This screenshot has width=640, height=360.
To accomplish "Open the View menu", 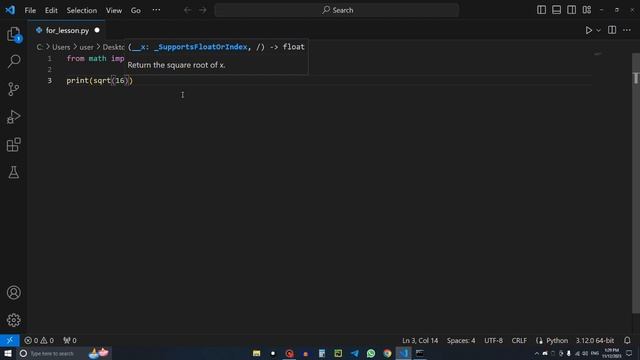I will (114, 10).
